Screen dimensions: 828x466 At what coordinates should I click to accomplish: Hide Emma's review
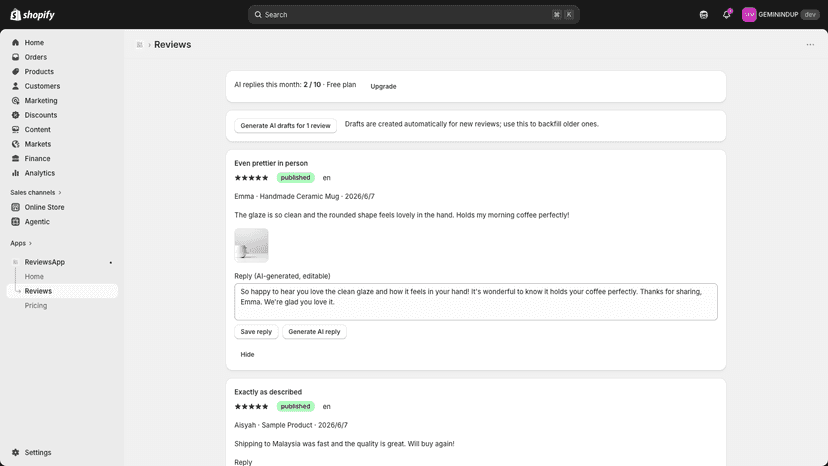(247, 355)
